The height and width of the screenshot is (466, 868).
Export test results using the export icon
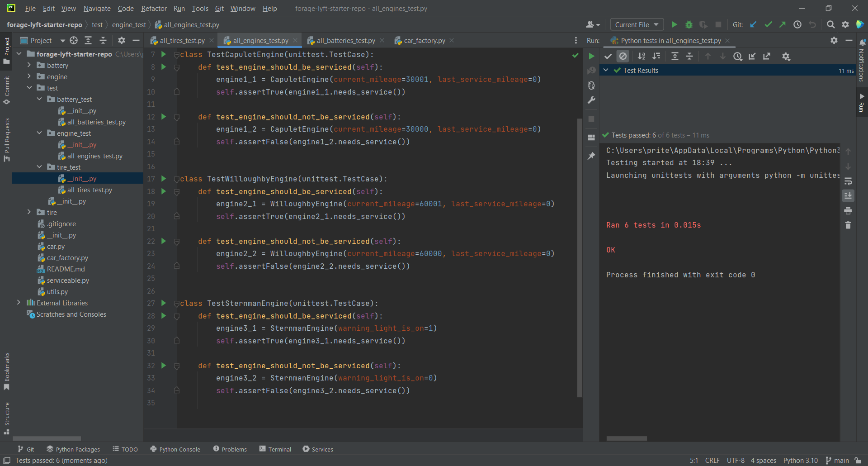tap(767, 56)
